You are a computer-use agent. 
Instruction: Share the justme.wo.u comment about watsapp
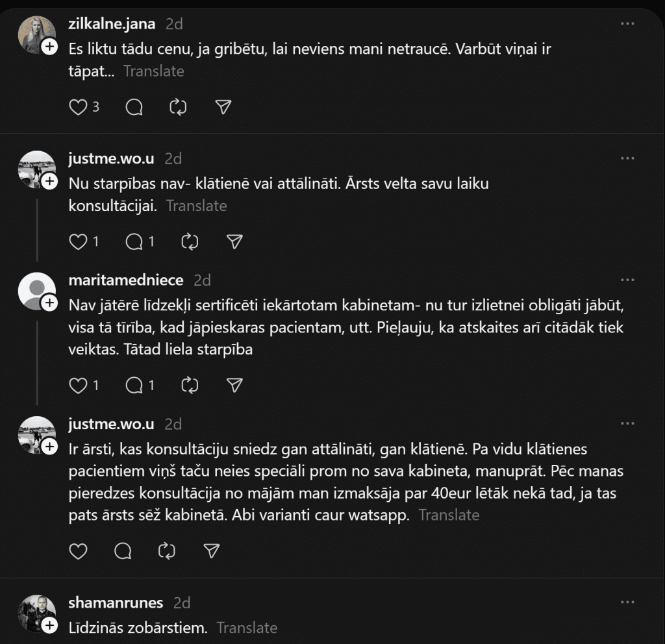(x=211, y=551)
